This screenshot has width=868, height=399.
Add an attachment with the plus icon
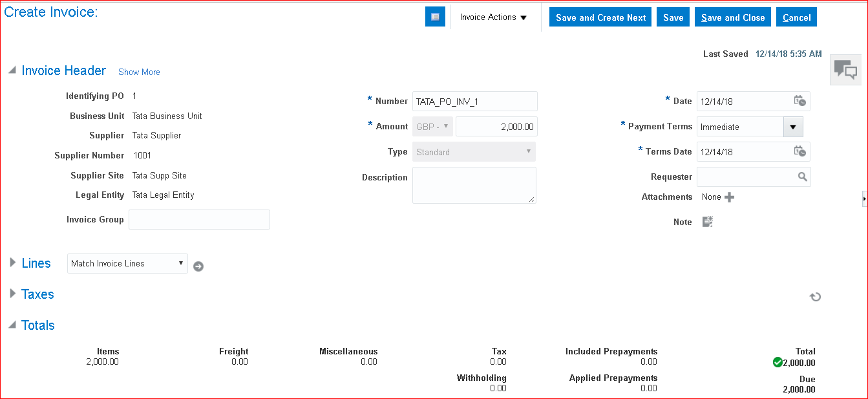pyautogui.click(x=730, y=197)
